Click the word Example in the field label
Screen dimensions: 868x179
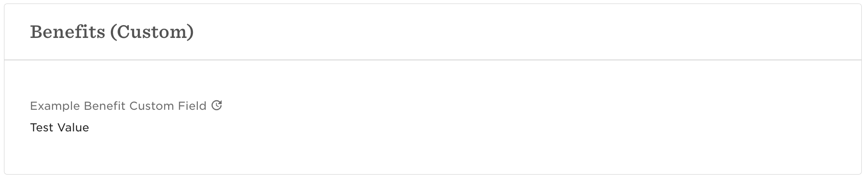[55, 106]
